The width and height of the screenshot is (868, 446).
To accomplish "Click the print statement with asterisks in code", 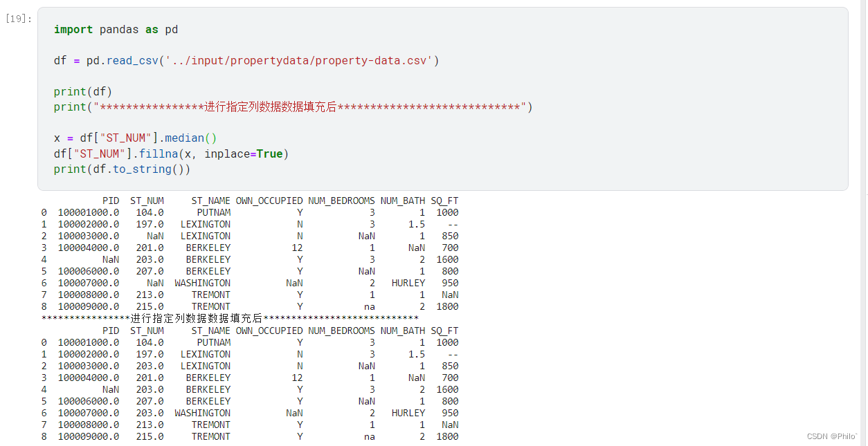I will pyautogui.click(x=293, y=107).
